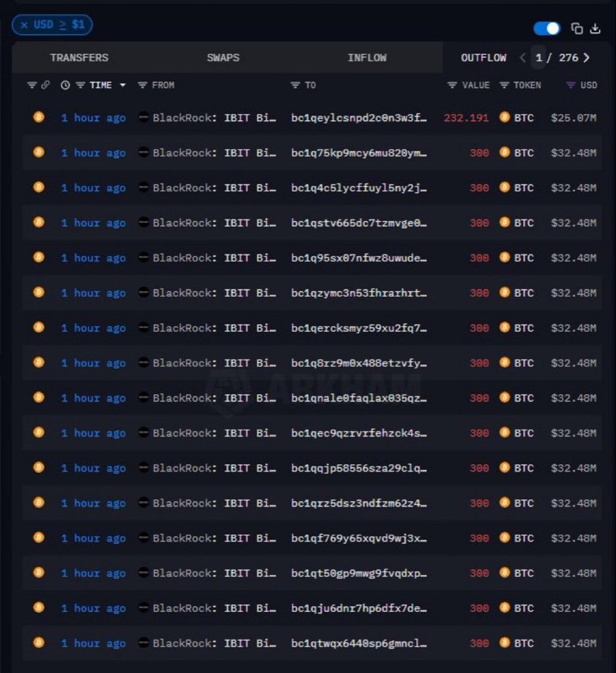Switch to the SWAPS tab
The image size is (616, 673).
[224, 58]
